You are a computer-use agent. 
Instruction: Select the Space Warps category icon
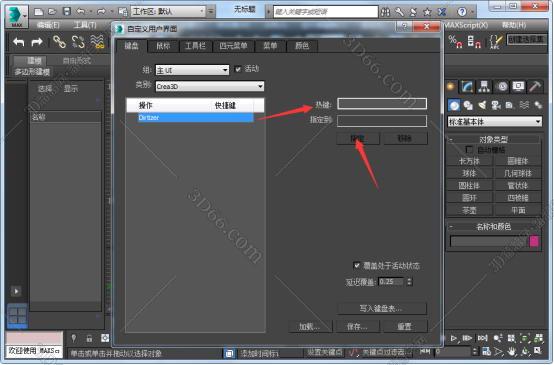(x=524, y=105)
